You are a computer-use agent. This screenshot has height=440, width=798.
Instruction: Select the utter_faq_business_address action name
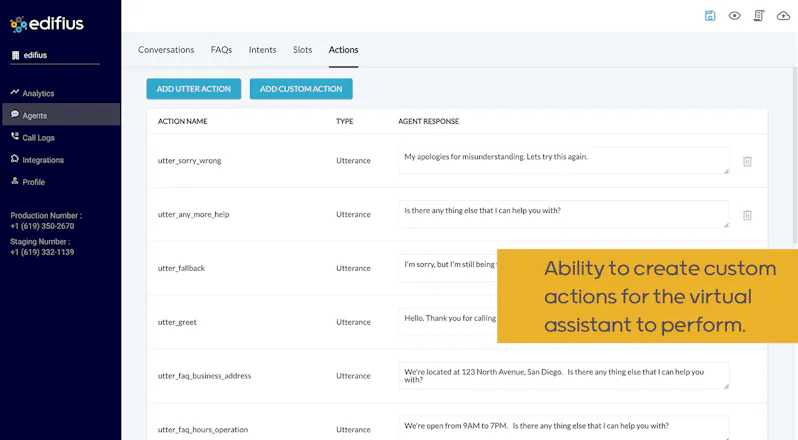204,376
